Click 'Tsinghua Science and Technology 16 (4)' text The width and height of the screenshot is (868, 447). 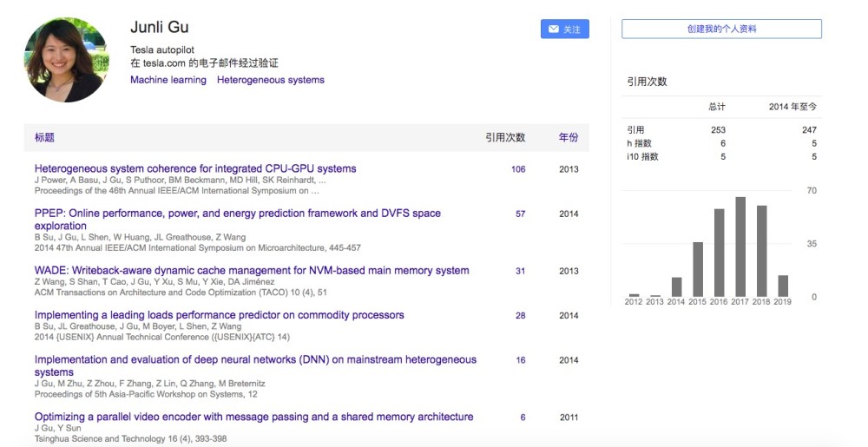point(131,438)
